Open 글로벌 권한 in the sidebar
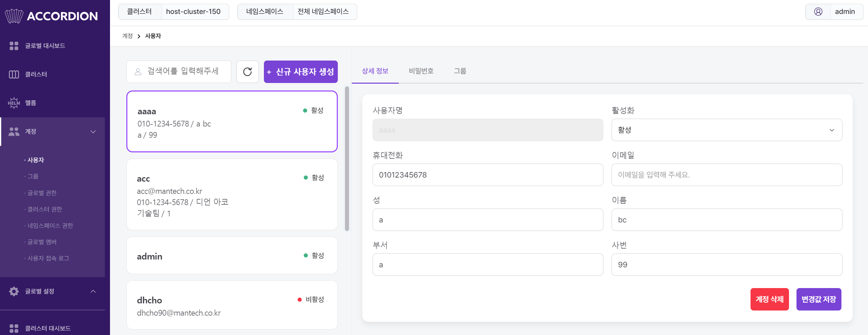This screenshot has height=335, width=868. (x=42, y=193)
